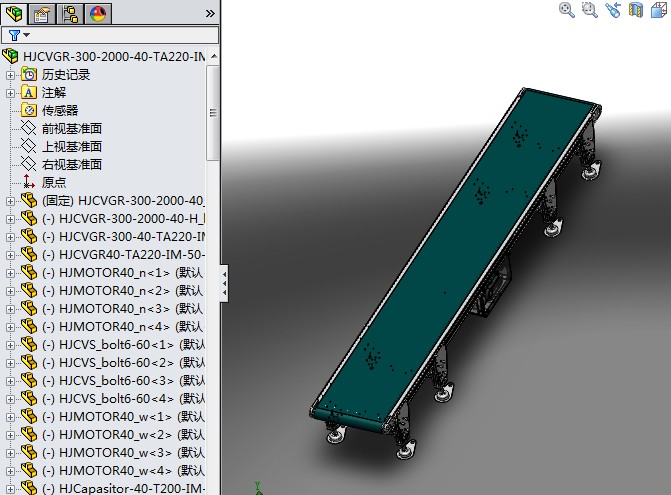The width and height of the screenshot is (671, 495).
Task: Expand the 历史记录 node
Action: pos(10,75)
